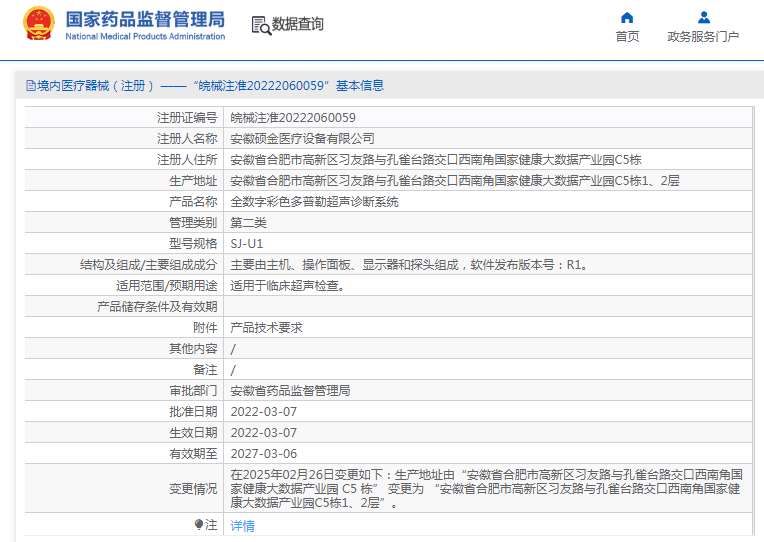Click 适用范围/预期用途 label
This screenshot has width=764, height=542.
[x=167, y=285]
